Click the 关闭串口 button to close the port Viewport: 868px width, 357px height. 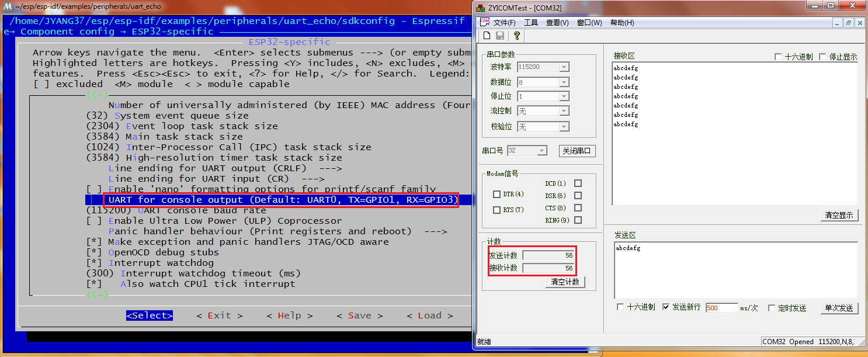[x=577, y=151]
